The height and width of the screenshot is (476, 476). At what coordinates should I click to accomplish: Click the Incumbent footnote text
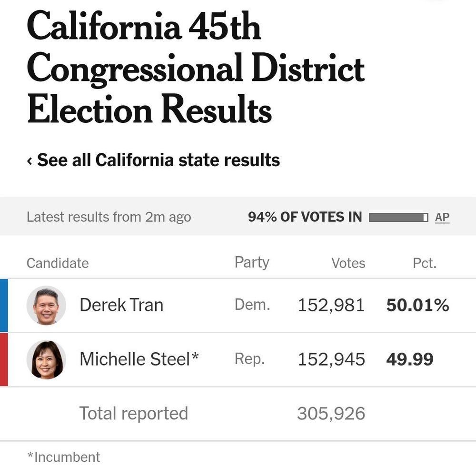point(64,457)
